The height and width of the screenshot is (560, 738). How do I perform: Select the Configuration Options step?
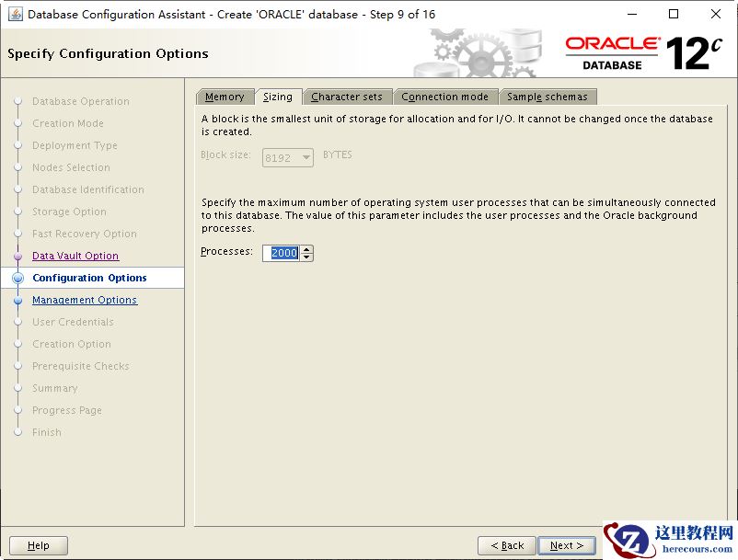coord(89,278)
